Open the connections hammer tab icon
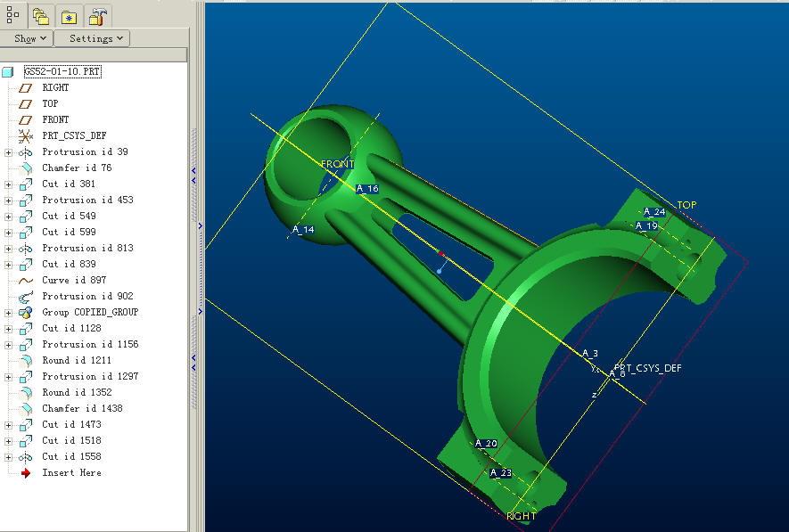 [97, 17]
